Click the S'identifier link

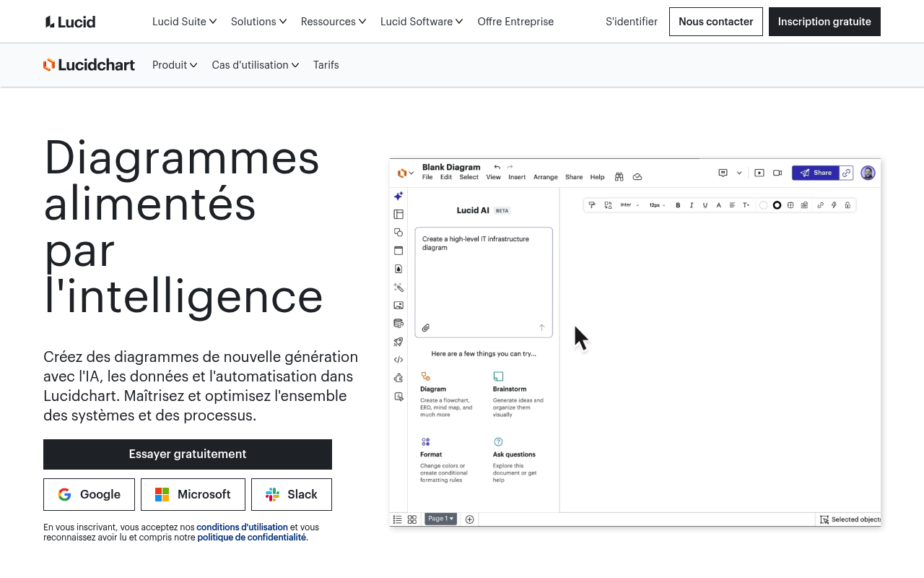click(x=632, y=22)
